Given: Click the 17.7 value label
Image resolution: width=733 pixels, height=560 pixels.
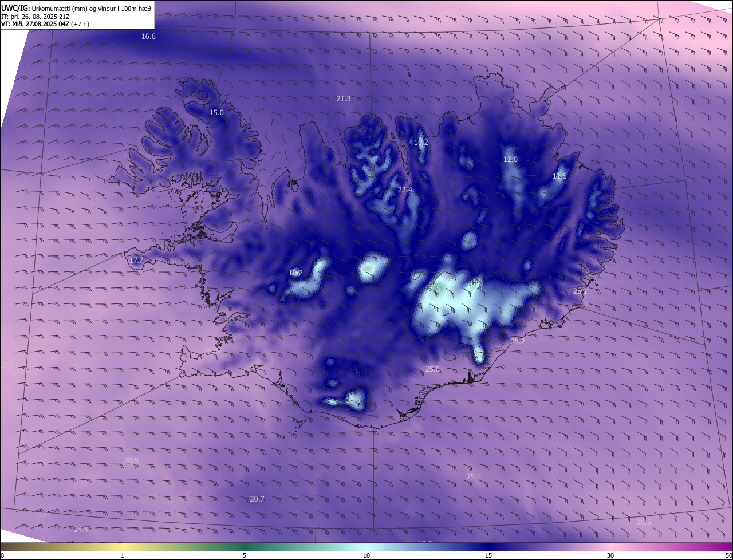Looking at the screenshot, I should pyautogui.click(x=136, y=261).
